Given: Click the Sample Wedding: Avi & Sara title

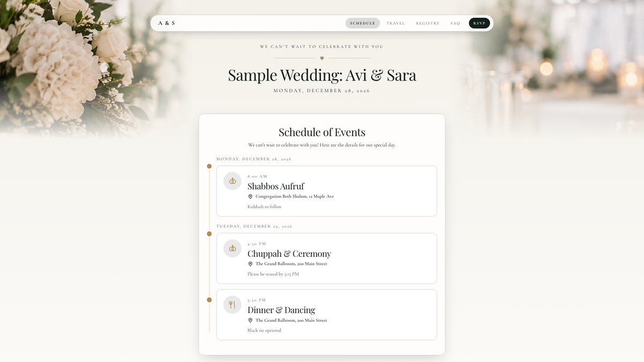Looking at the screenshot, I should click(x=322, y=75).
